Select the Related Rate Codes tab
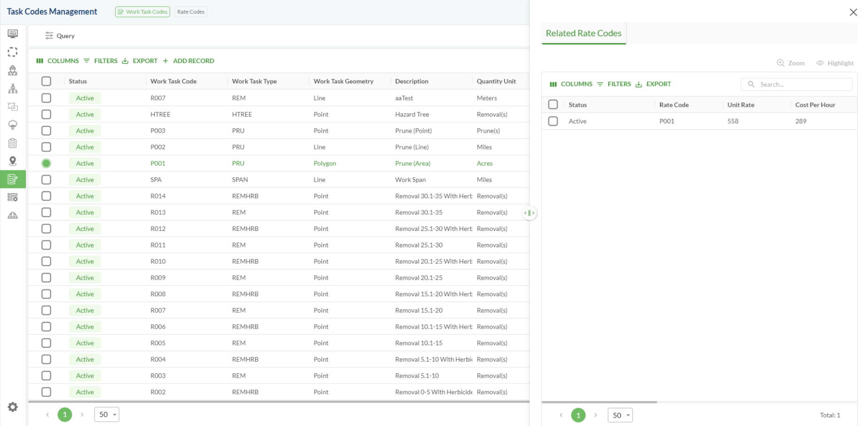 click(x=583, y=33)
